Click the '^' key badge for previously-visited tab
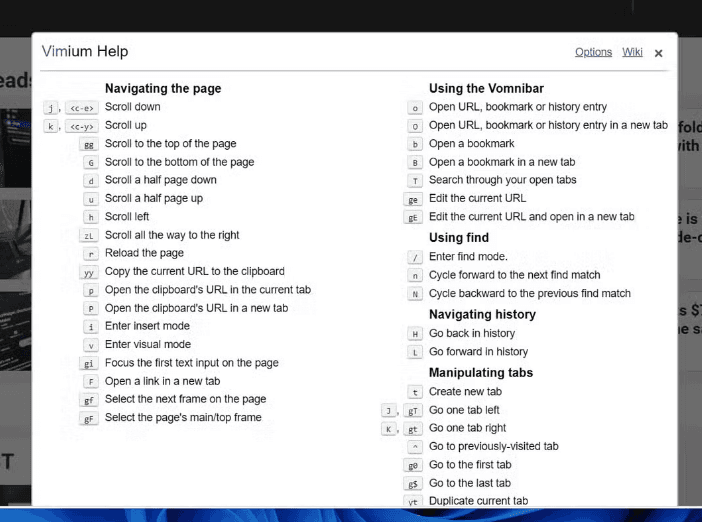Screen dimensions: 702x522 point(415,447)
